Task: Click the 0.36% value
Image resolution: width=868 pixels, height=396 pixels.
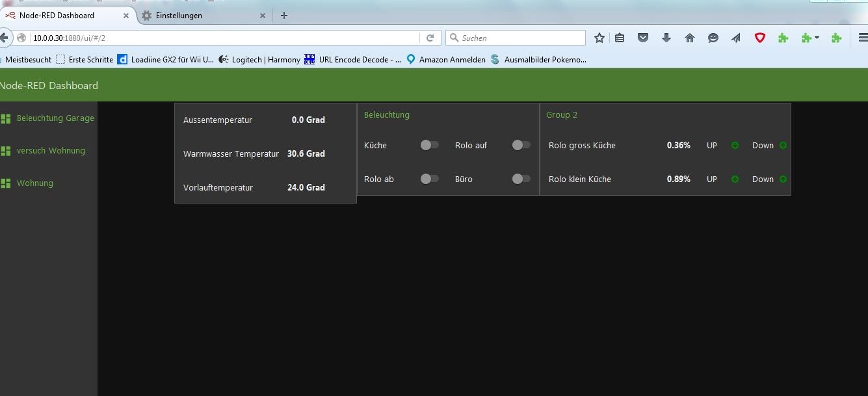Action: 679,145
